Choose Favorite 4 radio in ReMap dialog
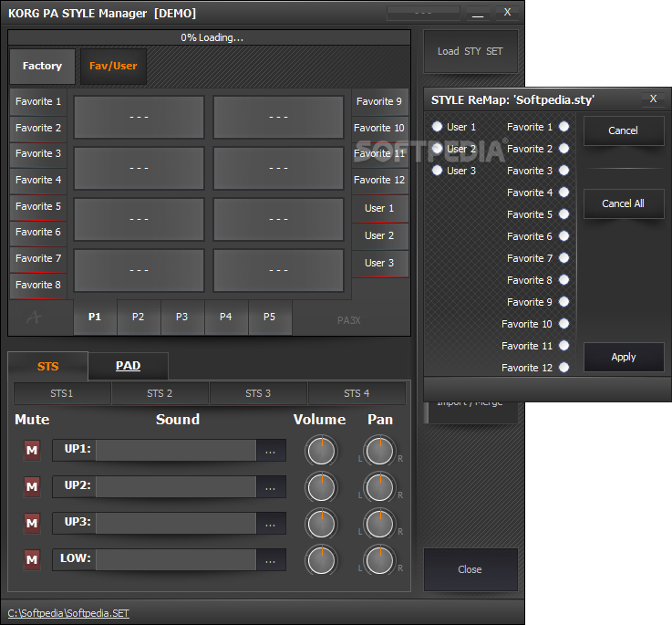672x625 pixels. tap(564, 193)
